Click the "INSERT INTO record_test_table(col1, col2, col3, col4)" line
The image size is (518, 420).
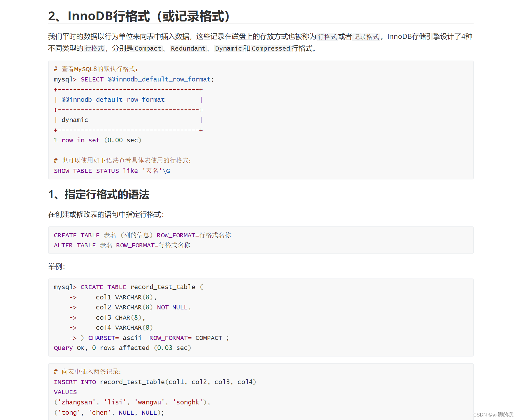155,382
